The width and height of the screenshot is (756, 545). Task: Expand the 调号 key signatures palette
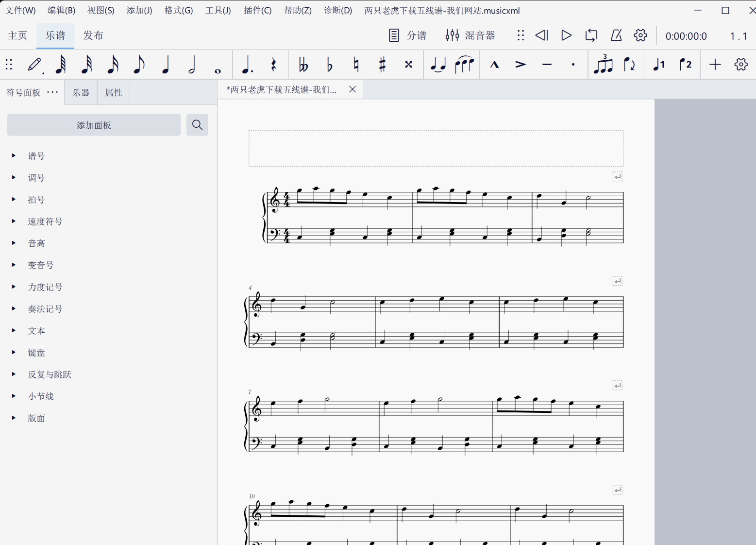[14, 178]
